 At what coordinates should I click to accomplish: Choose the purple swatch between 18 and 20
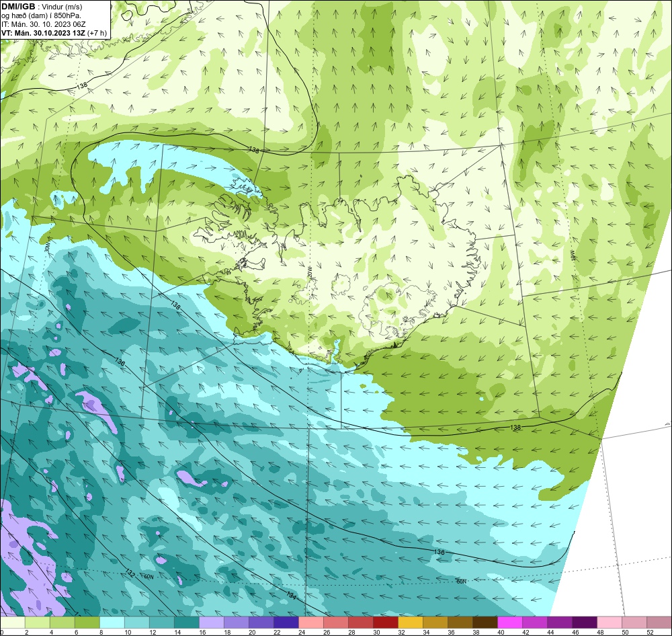[237, 621]
